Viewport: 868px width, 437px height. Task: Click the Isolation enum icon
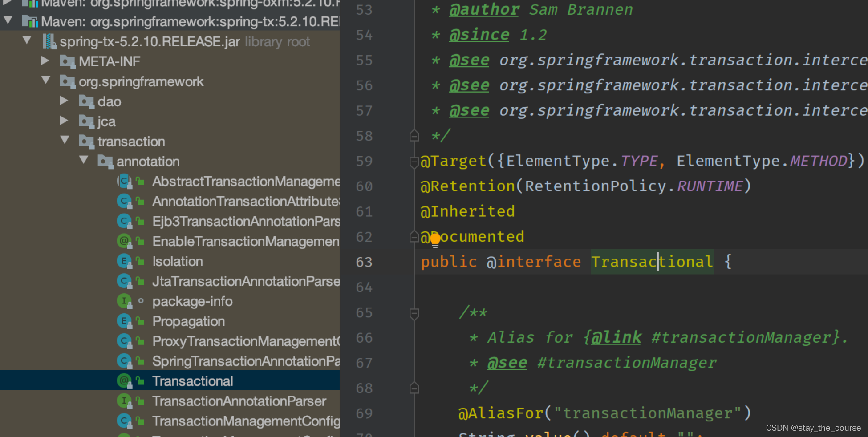[x=125, y=261]
